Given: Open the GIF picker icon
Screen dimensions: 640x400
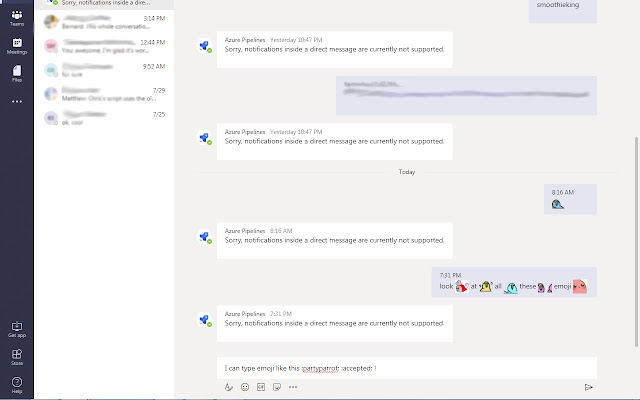Looking at the screenshot, I should pyautogui.click(x=261, y=387).
